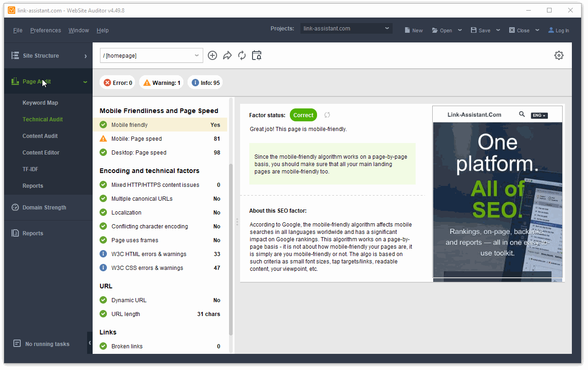The image size is (588, 370).
Task: Select Dynamic URL factor row
Action: 160,300
